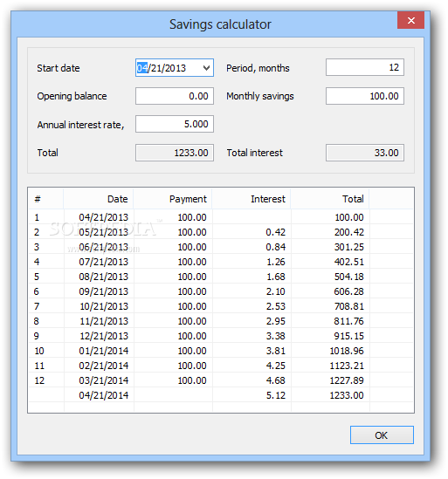Click the interest value 3.38
This screenshot has width=448, height=479.
click(276, 336)
